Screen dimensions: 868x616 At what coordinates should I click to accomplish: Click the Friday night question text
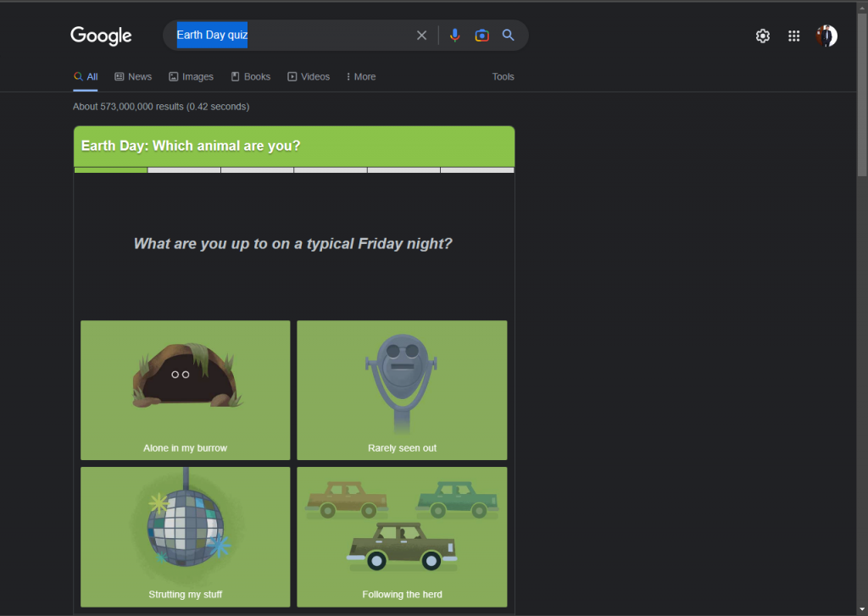(292, 243)
